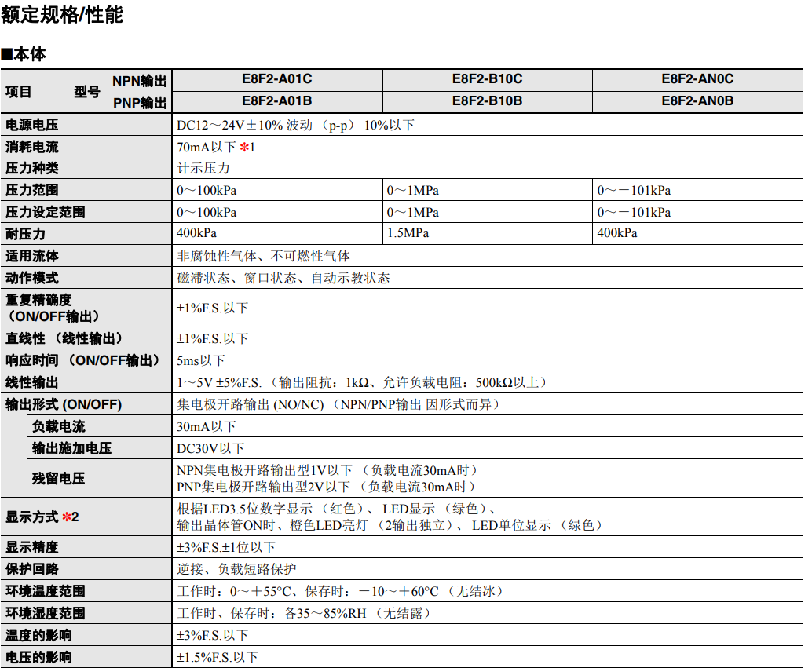Click the 输出施加电压 row label
Viewport: 812px width, 668px height.
click(72, 448)
